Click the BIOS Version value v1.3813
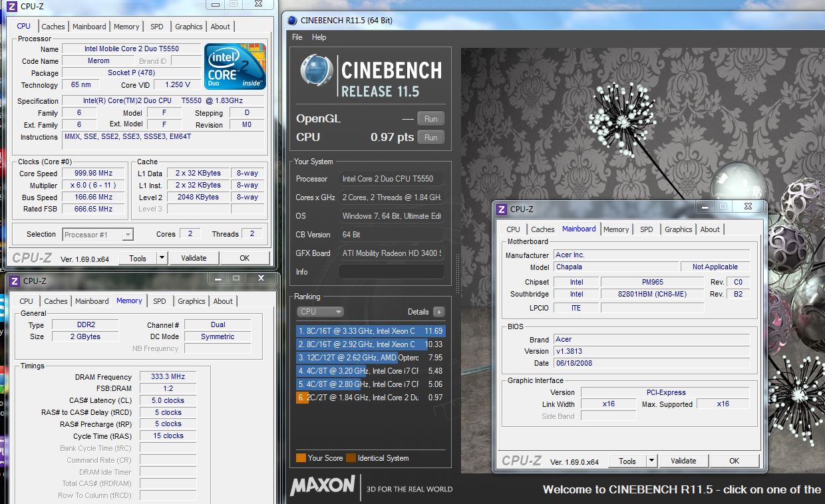 point(651,351)
